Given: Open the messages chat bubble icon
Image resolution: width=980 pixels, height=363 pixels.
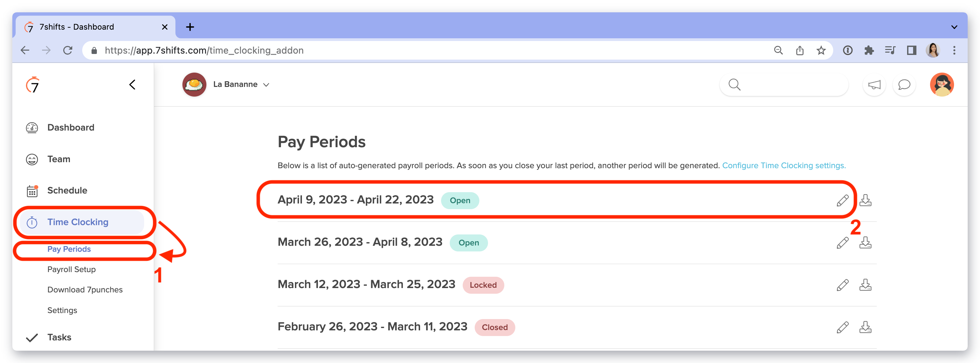Looking at the screenshot, I should [904, 85].
